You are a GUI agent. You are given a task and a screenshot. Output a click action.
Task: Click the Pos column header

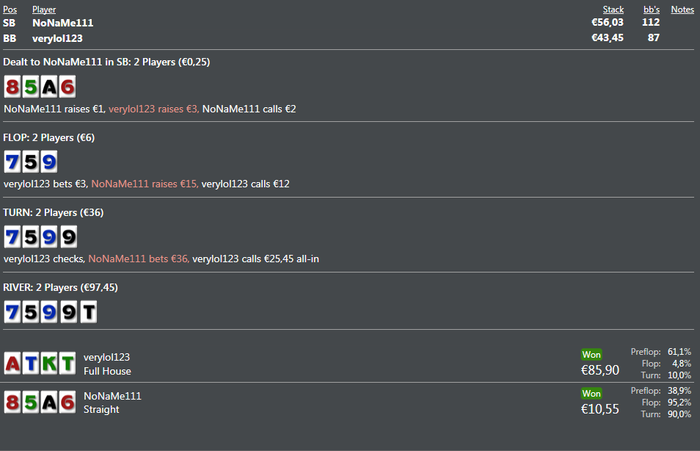point(10,9)
